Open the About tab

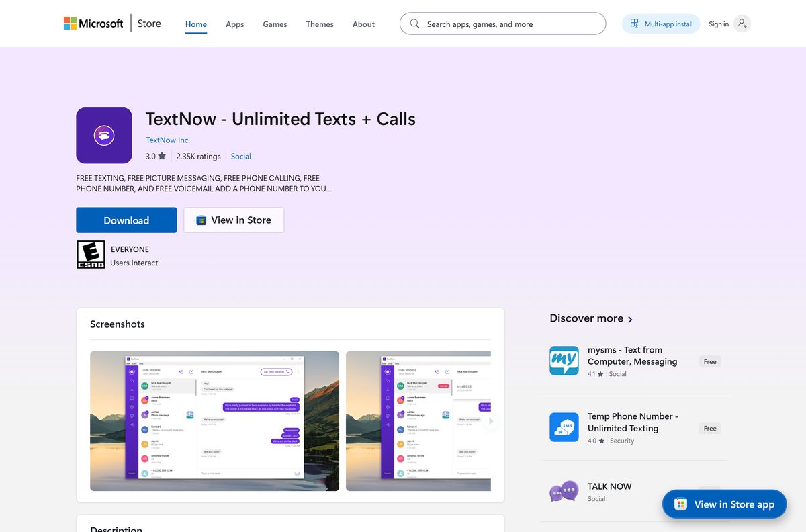(x=363, y=24)
